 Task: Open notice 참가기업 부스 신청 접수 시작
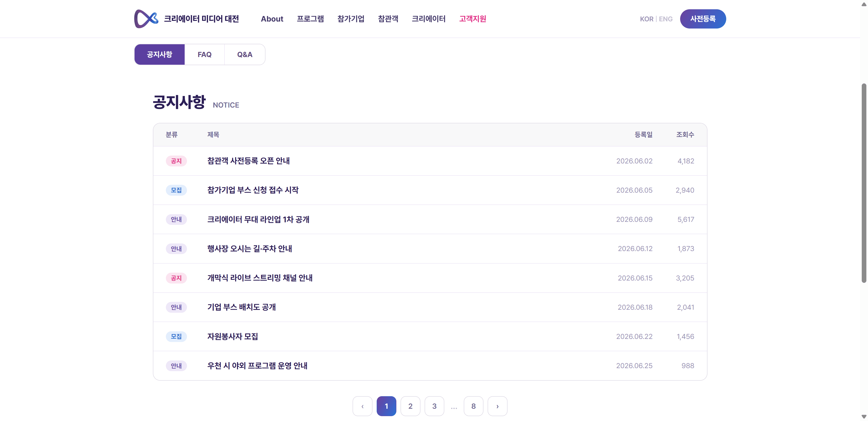430,190
